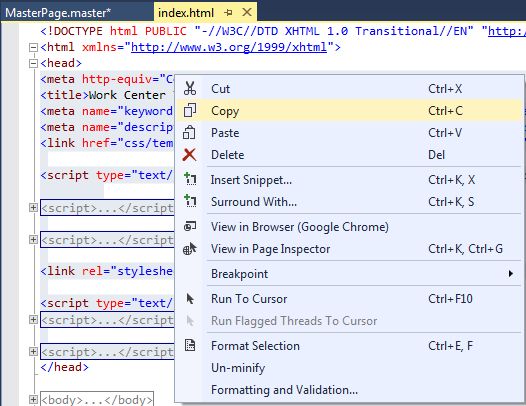This screenshot has height=406, width=526.
Task: Click the Format Selection document icon
Action: (190, 345)
